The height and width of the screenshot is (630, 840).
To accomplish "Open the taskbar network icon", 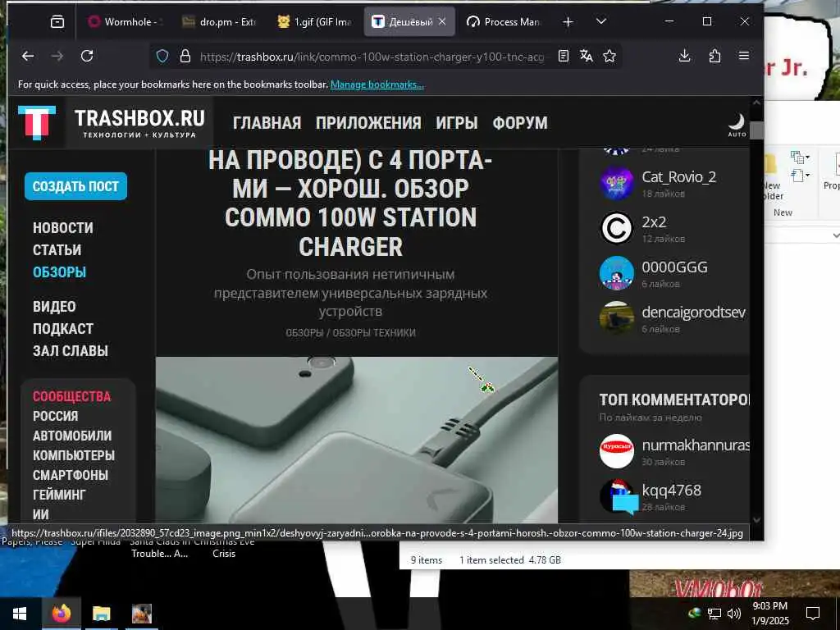I will [x=714, y=614].
